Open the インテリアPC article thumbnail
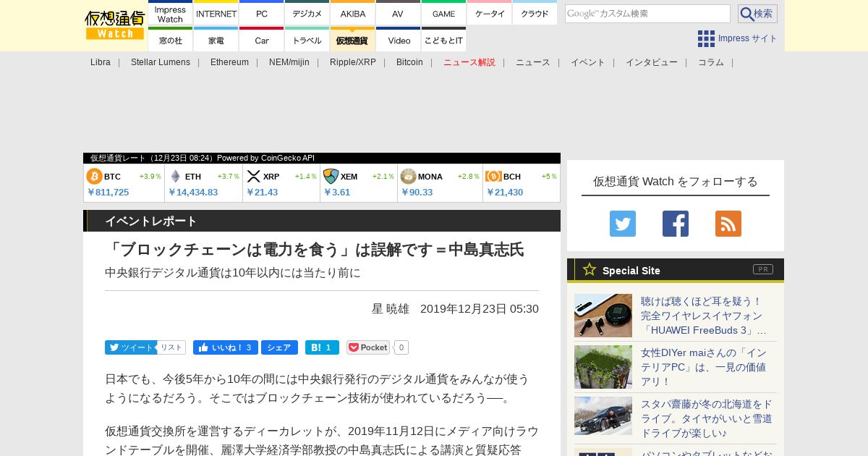Image resolution: width=868 pixels, height=456 pixels. [603, 367]
